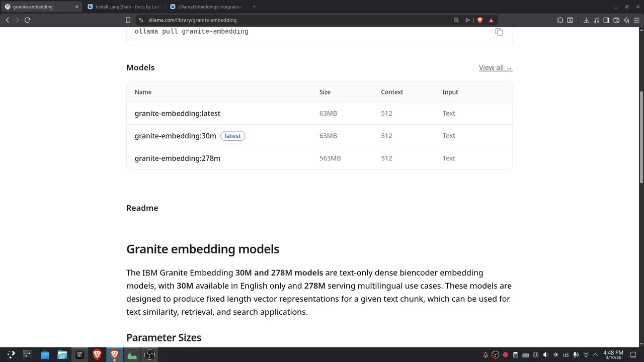Image resolution: width=644 pixels, height=362 pixels.
Task: Click the blue latest badge
Action: tap(232, 136)
